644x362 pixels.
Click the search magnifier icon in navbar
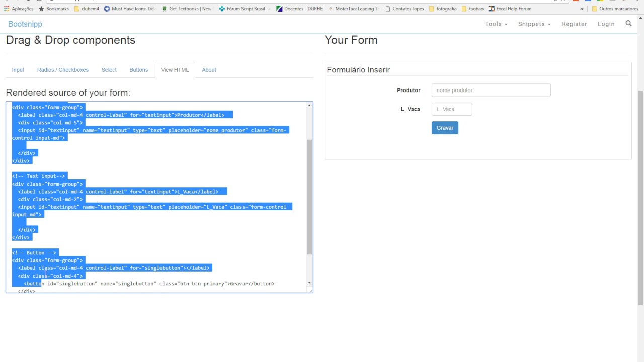(628, 23)
